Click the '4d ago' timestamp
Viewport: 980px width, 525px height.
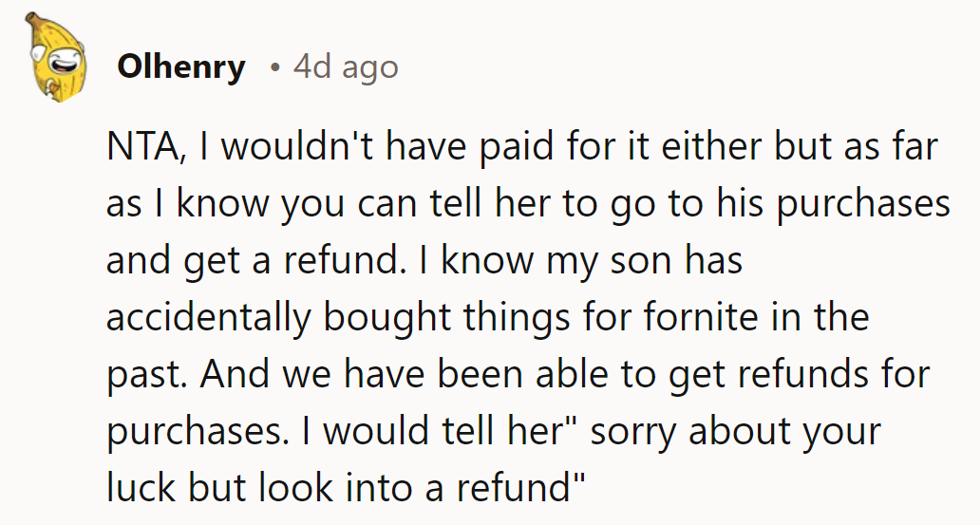click(x=346, y=67)
